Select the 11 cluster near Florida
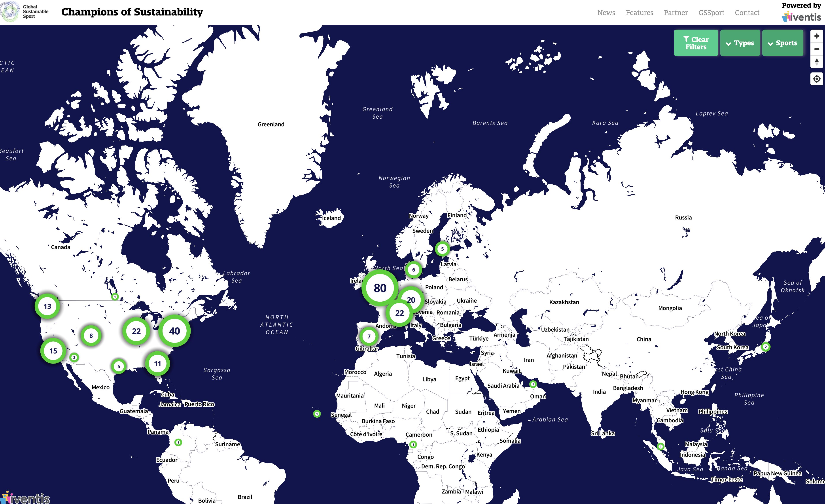This screenshot has height=504, width=825. [x=157, y=363]
